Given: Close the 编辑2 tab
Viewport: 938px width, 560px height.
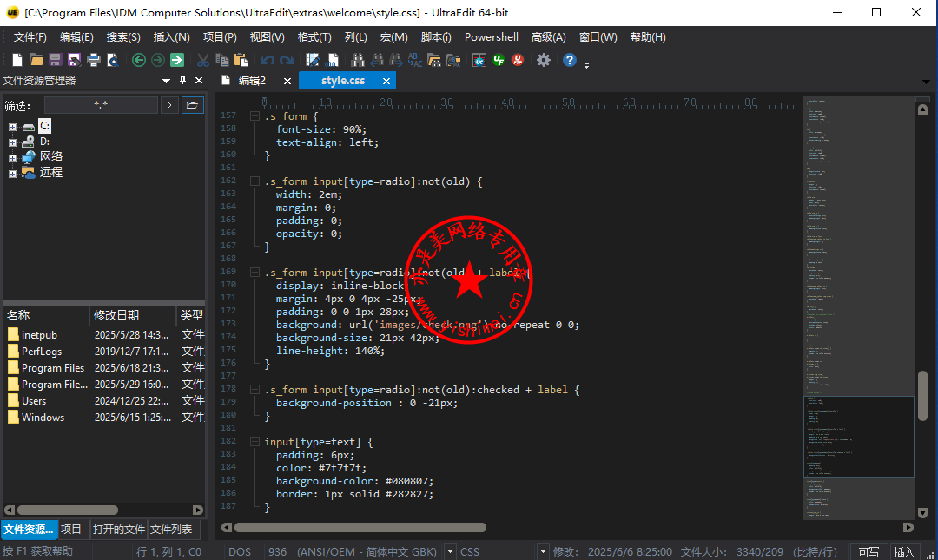Looking at the screenshot, I should [287, 81].
